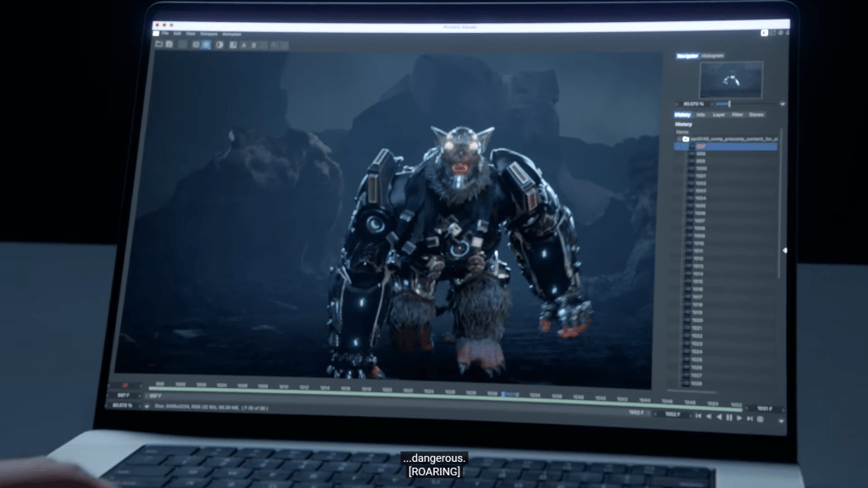Toggle the checkbox beside the history folder
Viewport: 868px width, 488px height.
pyautogui.click(x=678, y=138)
